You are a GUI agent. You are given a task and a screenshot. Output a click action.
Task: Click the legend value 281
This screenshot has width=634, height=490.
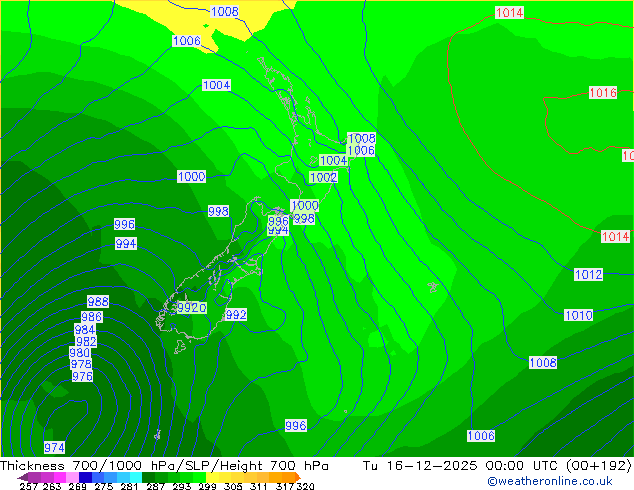pos(129,486)
